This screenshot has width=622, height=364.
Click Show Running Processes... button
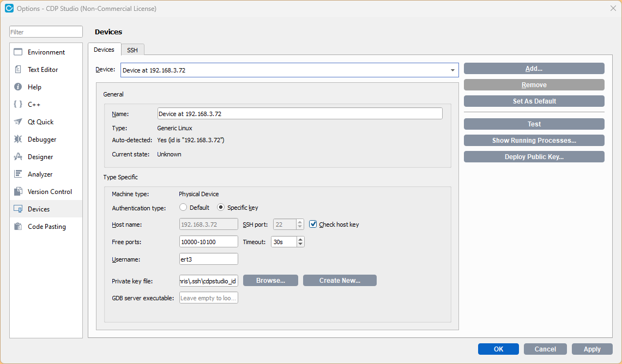[x=534, y=141]
